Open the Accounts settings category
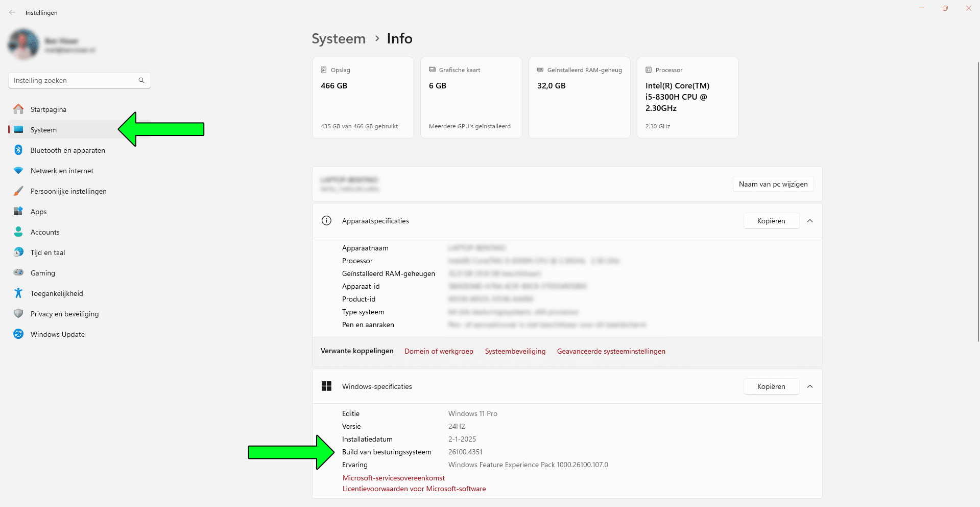980x507 pixels. (45, 232)
